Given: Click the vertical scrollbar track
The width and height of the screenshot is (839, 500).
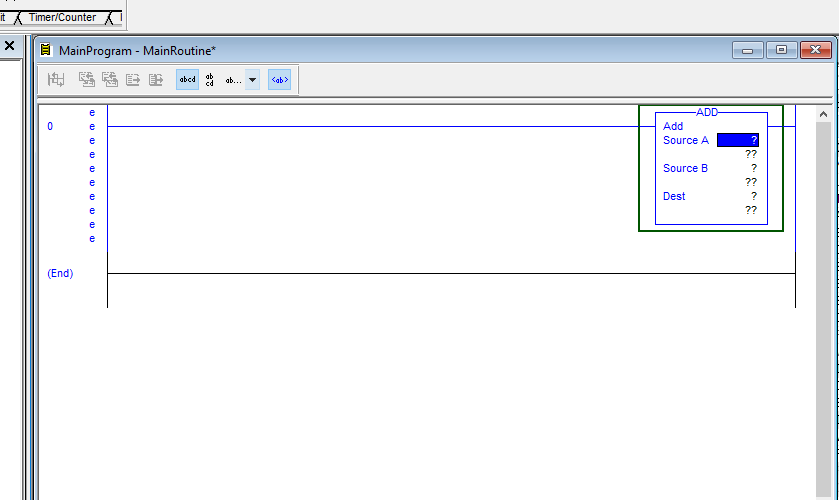Looking at the screenshot, I should 823,310.
